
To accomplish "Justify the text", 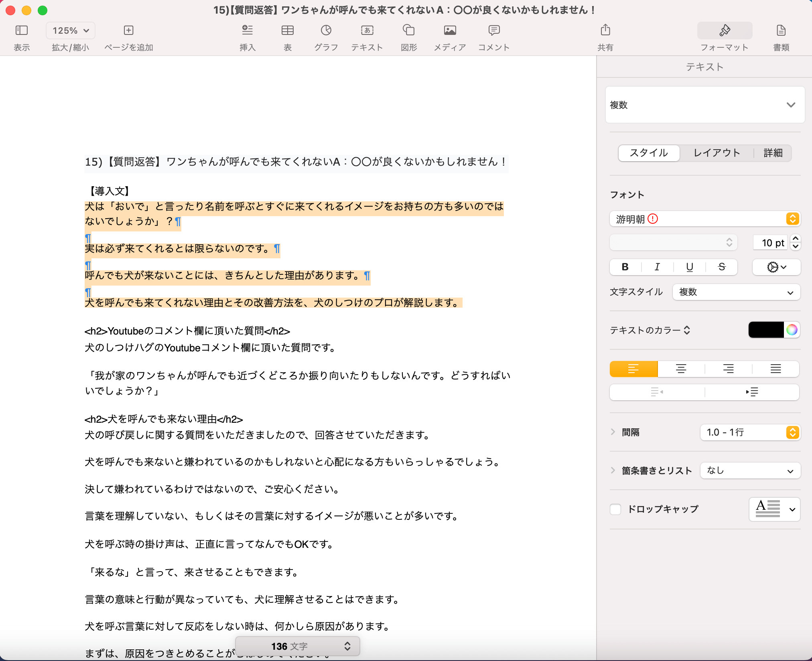I will [775, 369].
